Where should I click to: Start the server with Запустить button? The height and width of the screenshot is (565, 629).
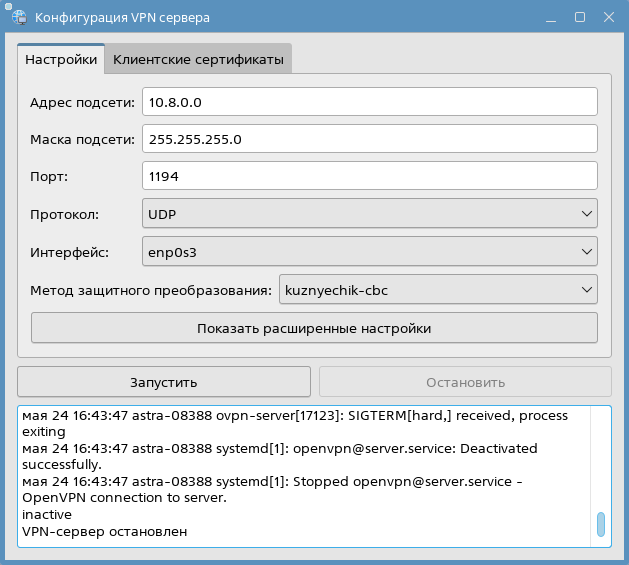[x=164, y=382]
